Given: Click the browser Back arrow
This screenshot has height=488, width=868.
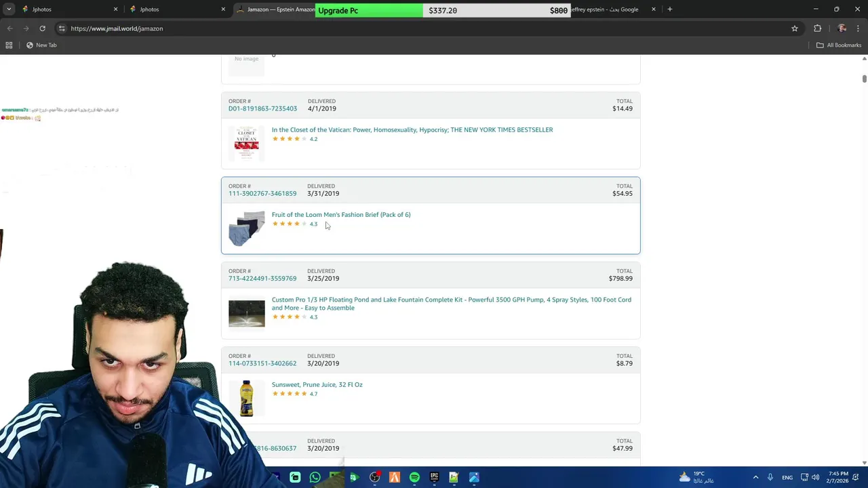Looking at the screenshot, I should [9, 28].
